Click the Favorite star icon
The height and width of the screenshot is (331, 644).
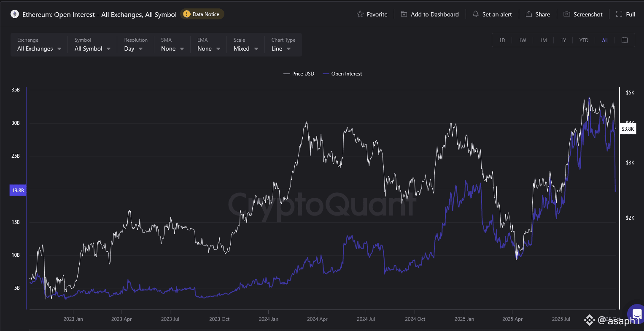tap(360, 14)
